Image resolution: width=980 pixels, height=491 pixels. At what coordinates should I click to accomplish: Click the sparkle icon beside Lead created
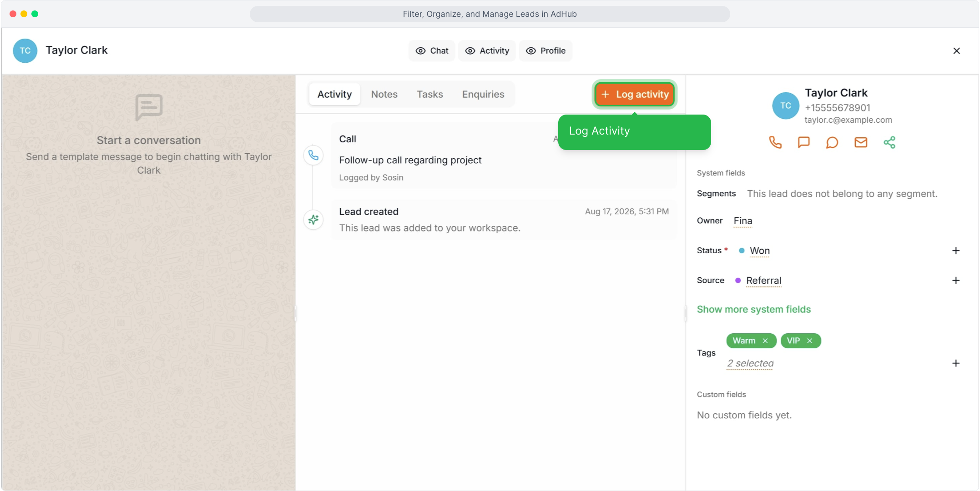click(313, 220)
